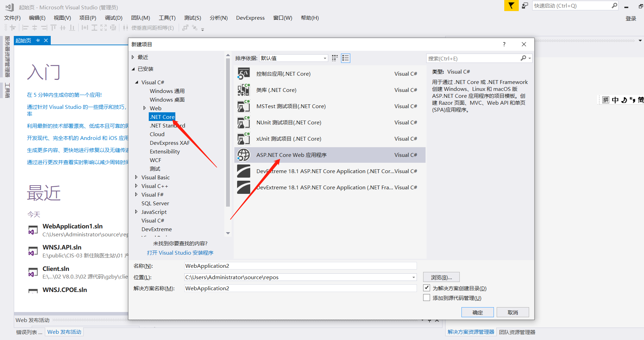Image resolution: width=644 pixels, height=340 pixels.
Task: Click the Client.sln solution icon
Action: point(33,273)
